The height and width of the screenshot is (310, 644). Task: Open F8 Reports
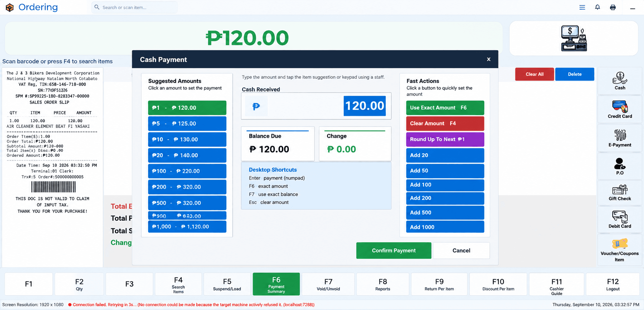click(383, 284)
